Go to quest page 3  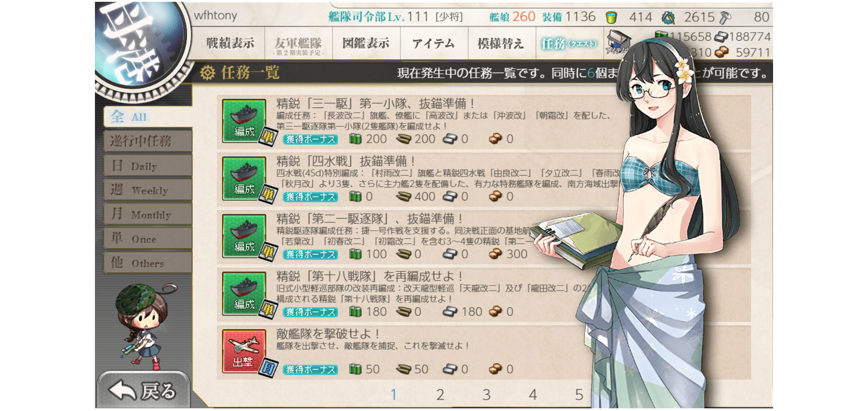click(x=486, y=395)
